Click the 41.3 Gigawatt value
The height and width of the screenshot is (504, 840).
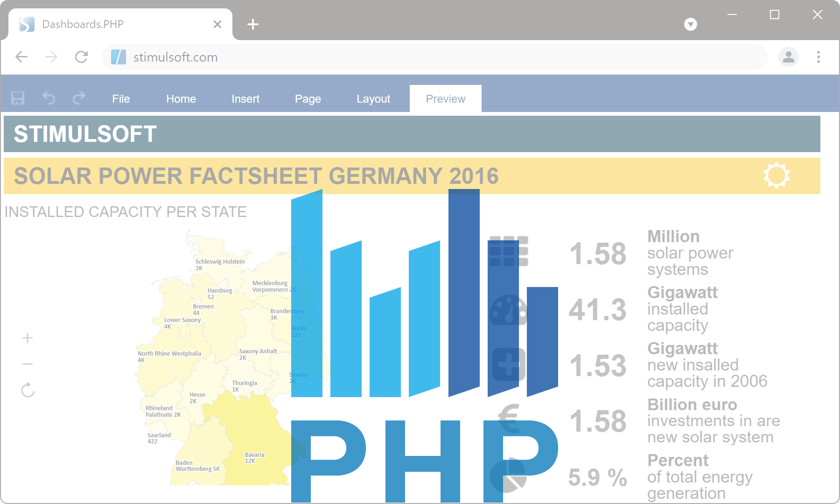coord(597,309)
